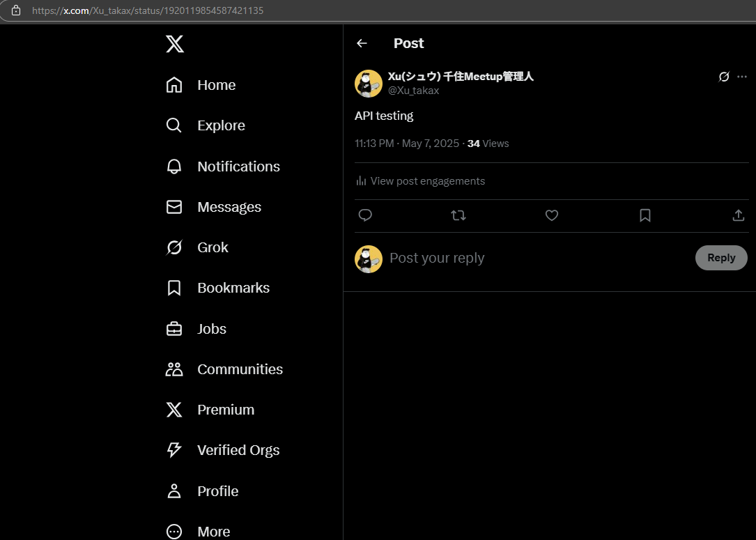Open the Grok icon in sidebar
Screen dimensions: 756x540
click(174, 247)
